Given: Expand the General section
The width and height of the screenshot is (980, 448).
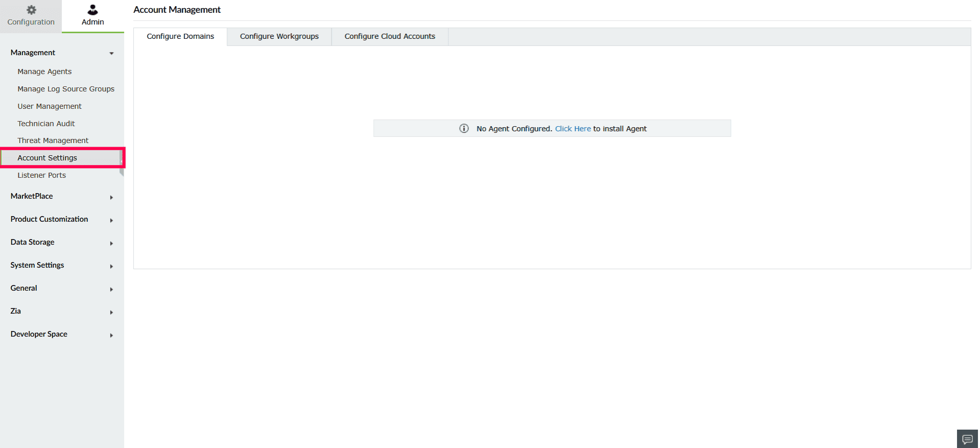Looking at the screenshot, I should (62, 288).
